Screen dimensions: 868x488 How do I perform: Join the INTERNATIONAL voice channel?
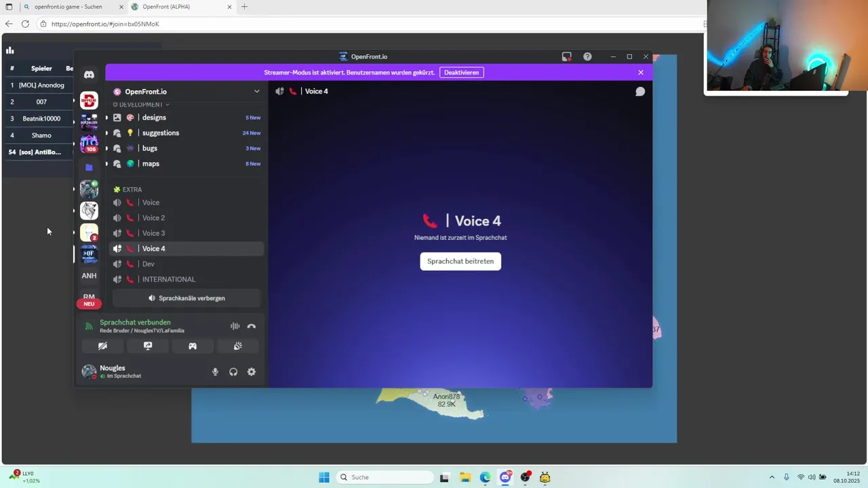click(x=186, y=279)
